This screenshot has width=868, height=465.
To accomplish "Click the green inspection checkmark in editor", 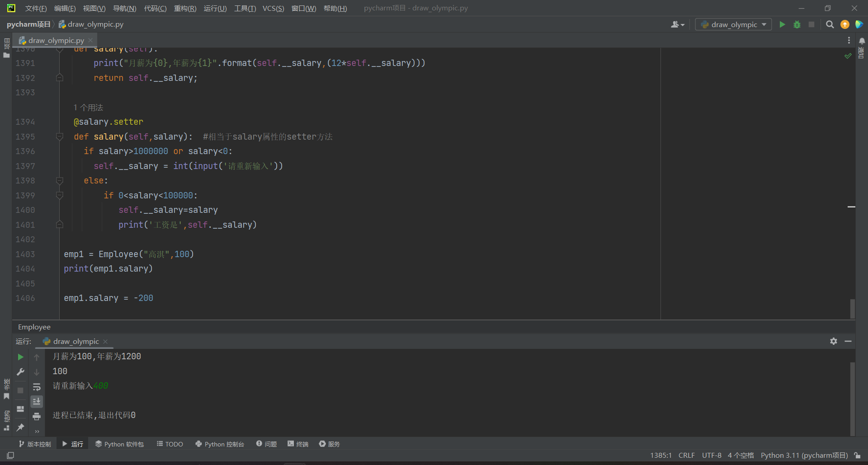I will click(x=848, y=56).
